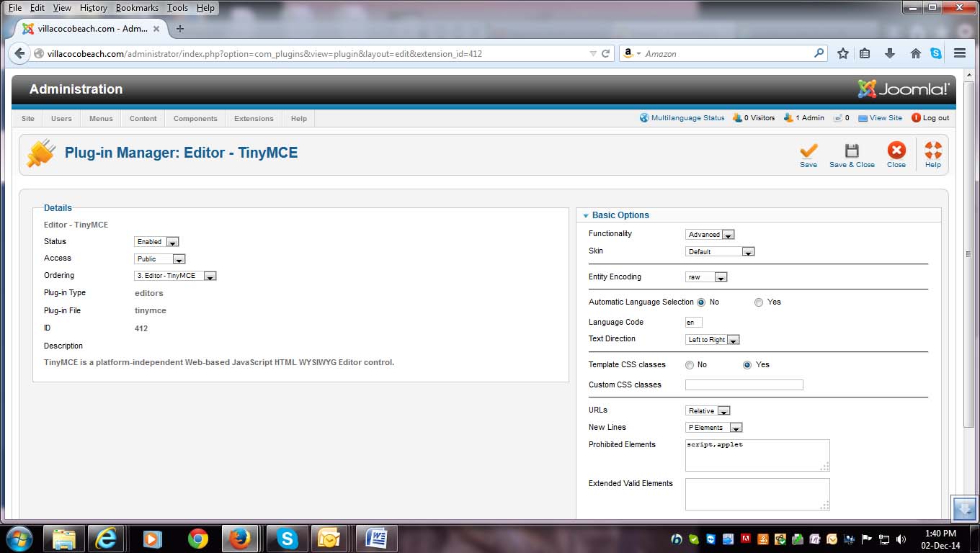Click the Language Code input field

click(x=693, y=323)
